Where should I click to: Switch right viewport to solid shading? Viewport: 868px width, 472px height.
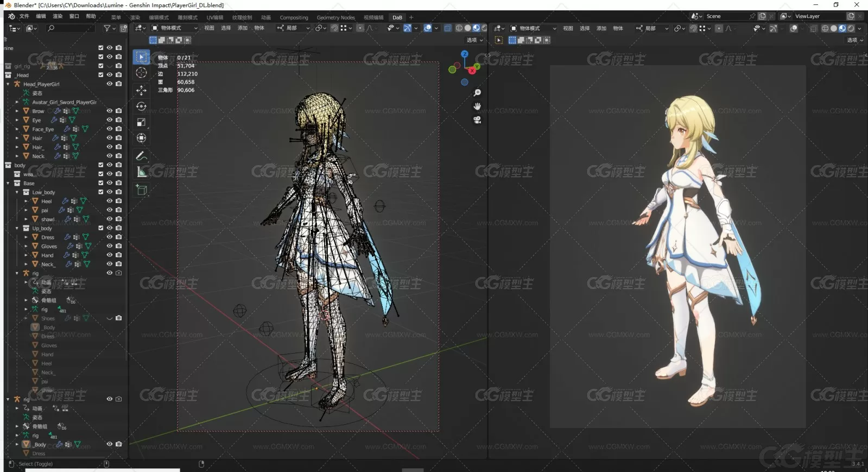[x=834, y=28]
